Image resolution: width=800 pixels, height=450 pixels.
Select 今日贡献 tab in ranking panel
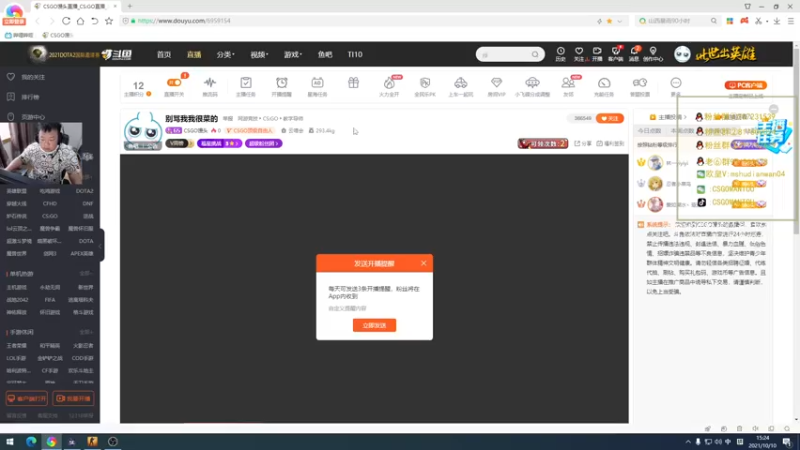(x=649, y=131)
